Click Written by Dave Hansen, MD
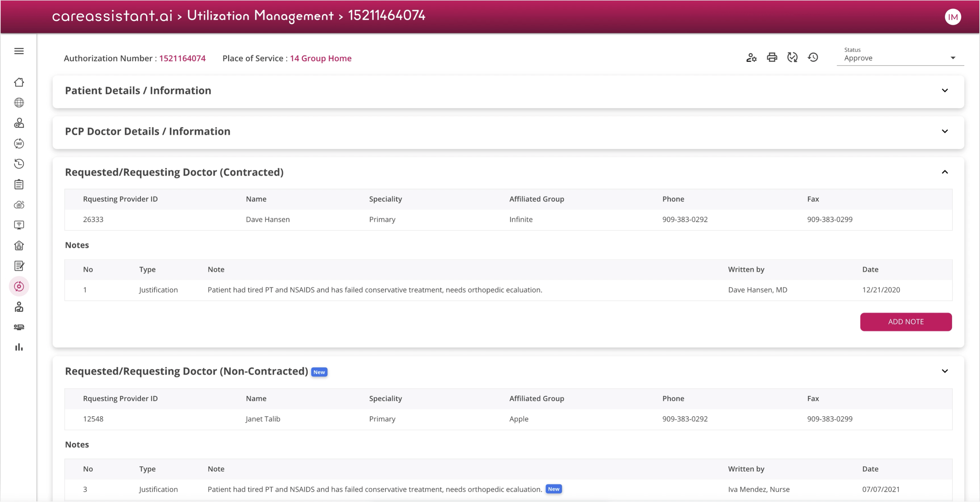980x502 pixels. 757,290
